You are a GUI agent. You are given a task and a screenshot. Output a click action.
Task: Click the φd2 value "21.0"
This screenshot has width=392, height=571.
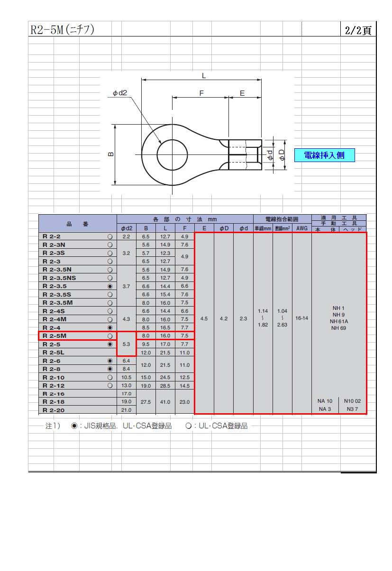[126, 410]
